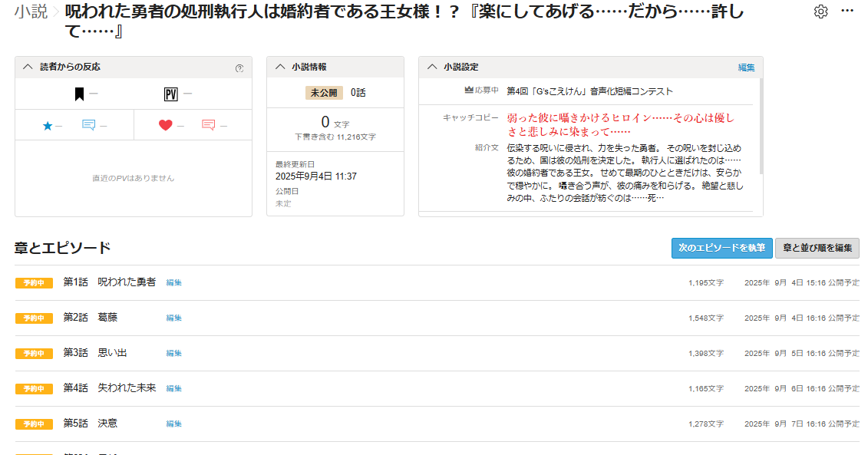This screenshot has height=455, width=868.
Task: Open episode 第1話 呪われた勇者
Action: [x=110, y=282]
